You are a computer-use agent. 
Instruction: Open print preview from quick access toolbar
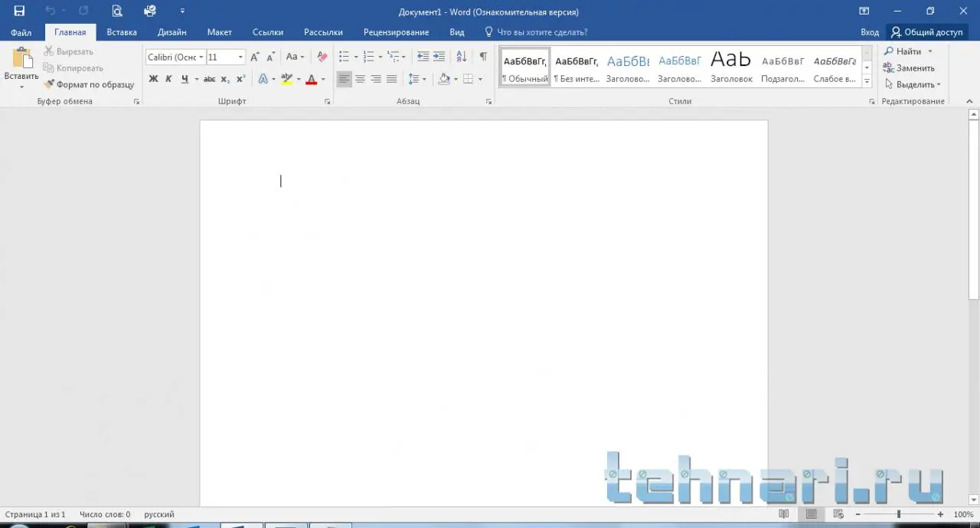[116, 11]
